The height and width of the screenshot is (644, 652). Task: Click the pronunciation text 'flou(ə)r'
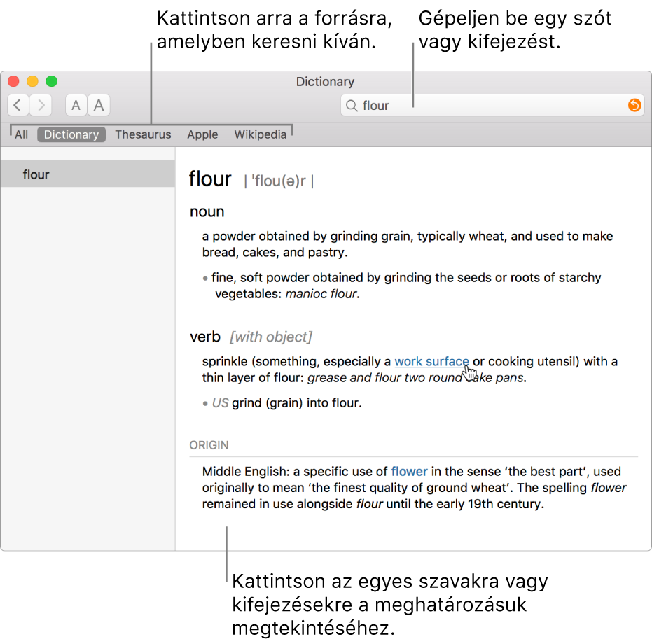279,181
